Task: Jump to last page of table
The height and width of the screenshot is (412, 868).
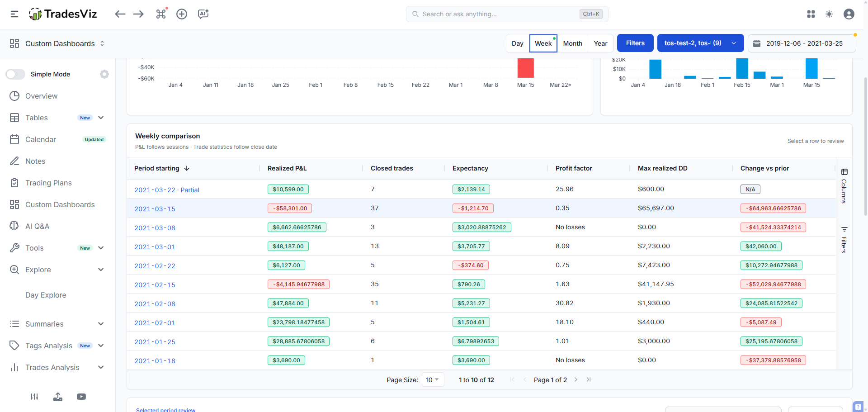Action: (x=588, y=379)
